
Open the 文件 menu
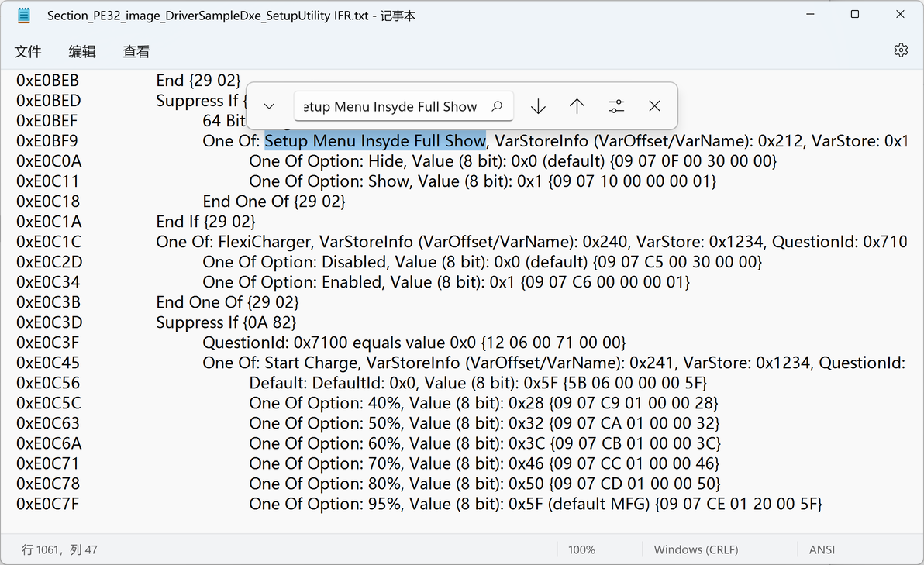tap(28, 52)
